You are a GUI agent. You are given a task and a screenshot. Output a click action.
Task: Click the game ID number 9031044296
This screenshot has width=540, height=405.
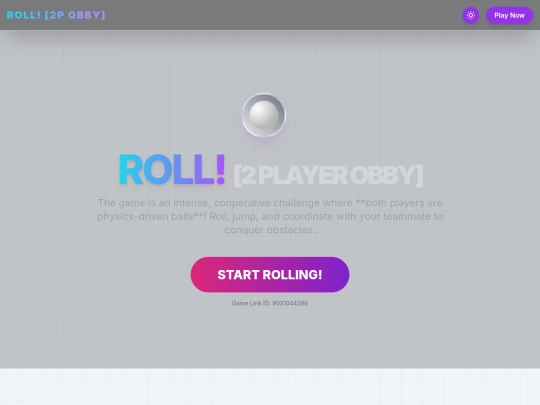point(290,303)
